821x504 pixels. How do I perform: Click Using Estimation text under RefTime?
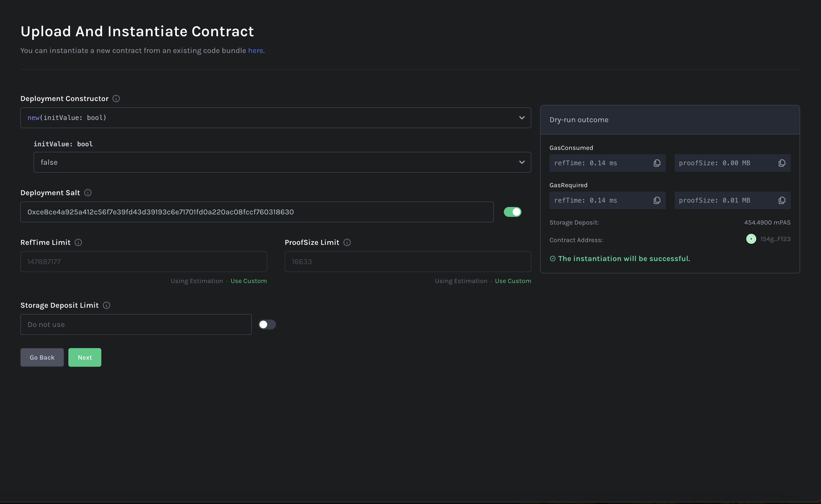click(x=197, y=281)
